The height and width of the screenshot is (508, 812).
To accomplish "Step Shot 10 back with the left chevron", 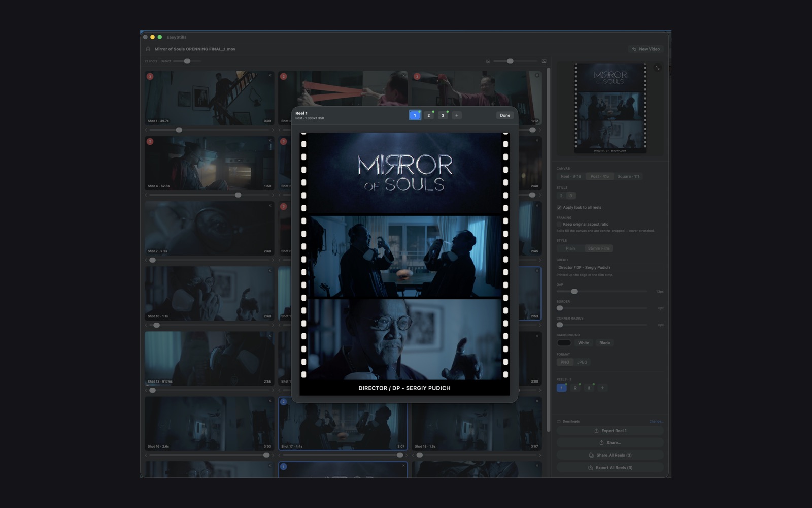I will 146,325.
